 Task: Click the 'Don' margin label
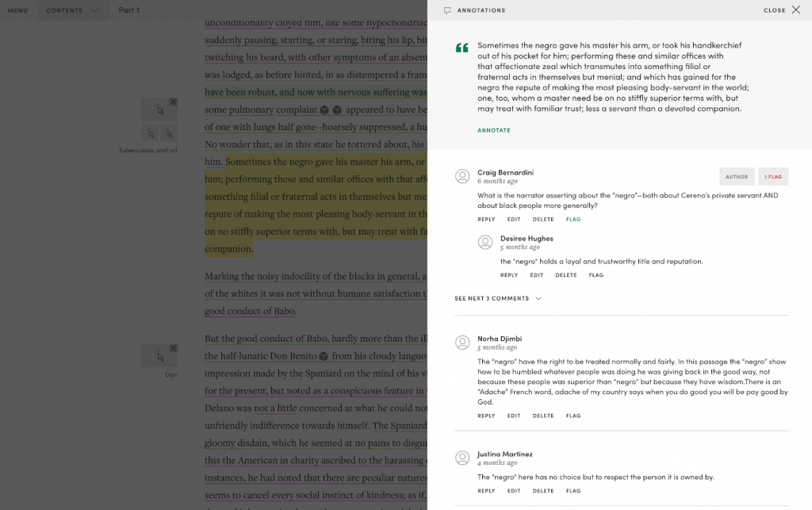(171, 375)
